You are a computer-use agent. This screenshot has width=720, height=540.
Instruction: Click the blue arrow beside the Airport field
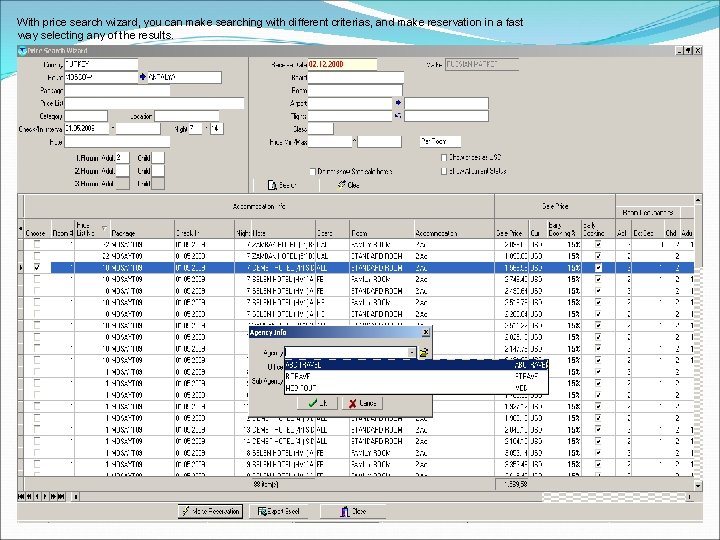[x=398, y=103]
